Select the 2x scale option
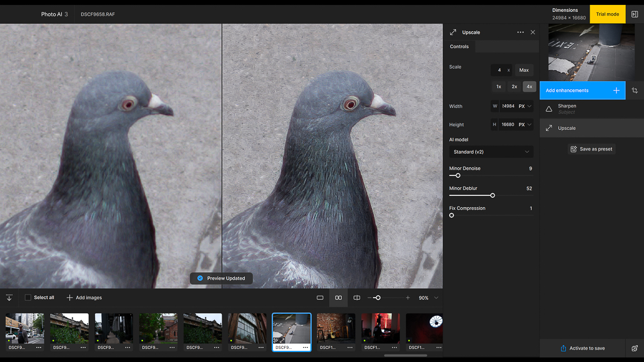The width and height of the screenshot is (644, 362). (514, 87)
